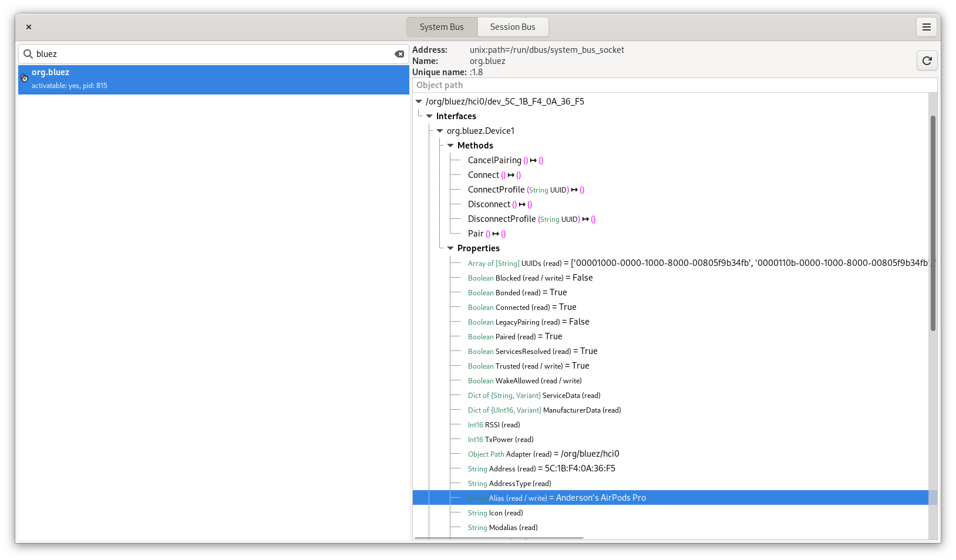Collapse the dev_5C_1B_F4_0A_36_F5 object path
Screen dimensions: 956x560
(419, 101)
